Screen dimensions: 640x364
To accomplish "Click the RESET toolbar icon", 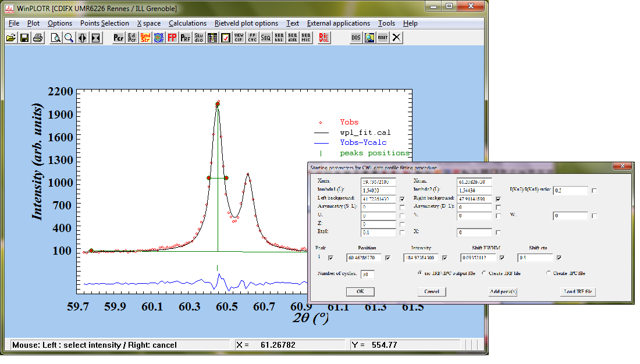I will pyautogui.click(x=383, y=38).
